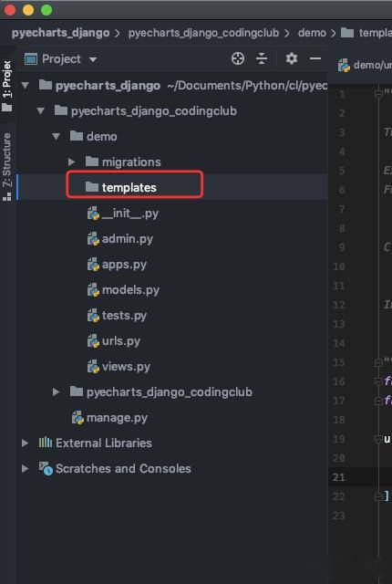
Task: Click the yellow macOS minimize button
Action: (28, 10)
